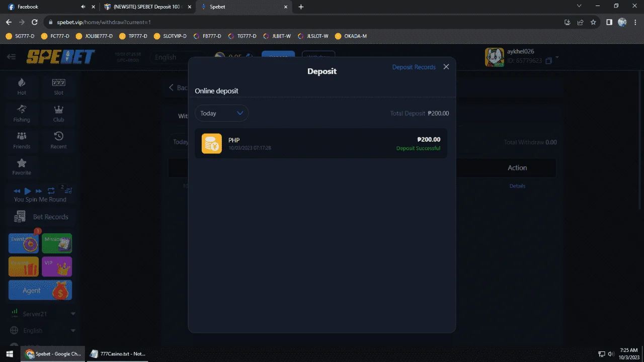Mute the Facebook tab audio
Screen dimensions: 644x362
(x=83, y=7)
